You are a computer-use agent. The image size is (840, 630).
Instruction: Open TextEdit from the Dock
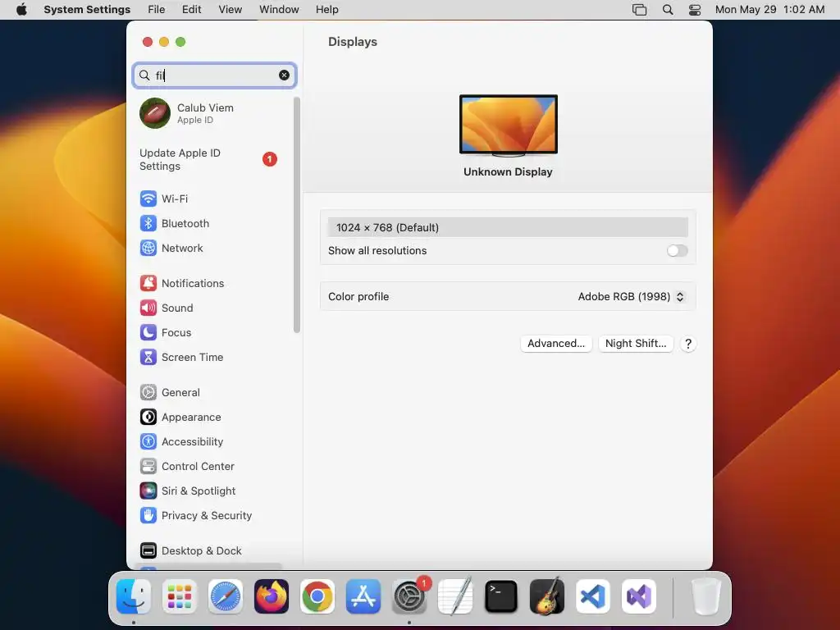[455, 596]
